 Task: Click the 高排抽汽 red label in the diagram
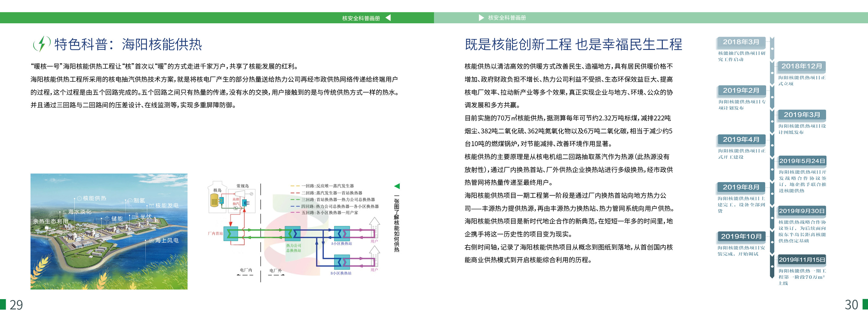(x=236, y=202)
